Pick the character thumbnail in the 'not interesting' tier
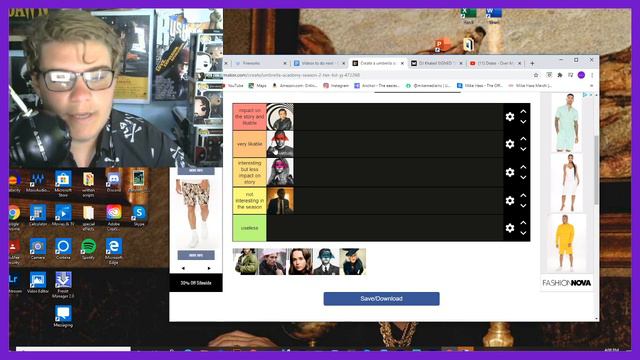 280,200
